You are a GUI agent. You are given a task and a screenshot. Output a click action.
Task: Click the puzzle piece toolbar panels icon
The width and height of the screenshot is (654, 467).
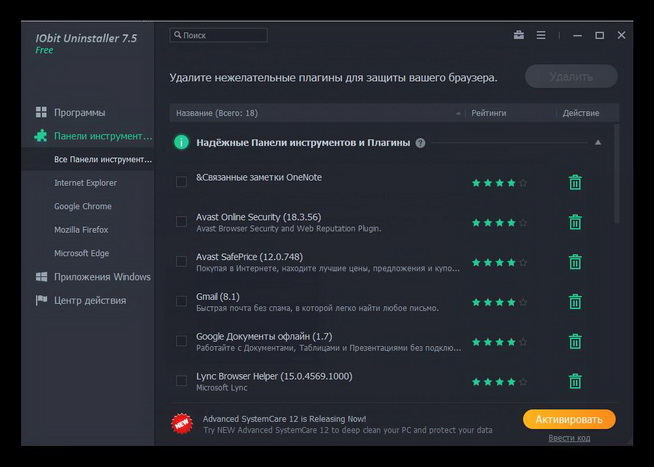(x=40, y=136)
